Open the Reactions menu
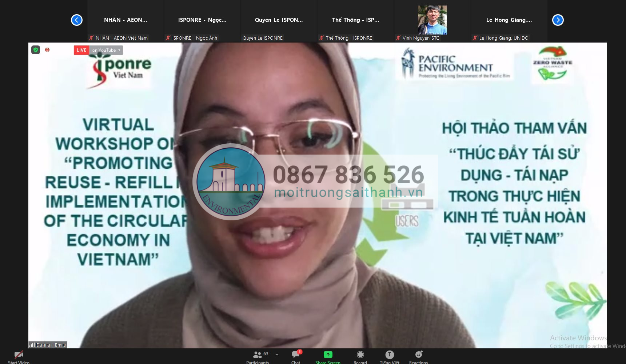The image size is (626, 364). pyautogui.click(x=418, y=355)
